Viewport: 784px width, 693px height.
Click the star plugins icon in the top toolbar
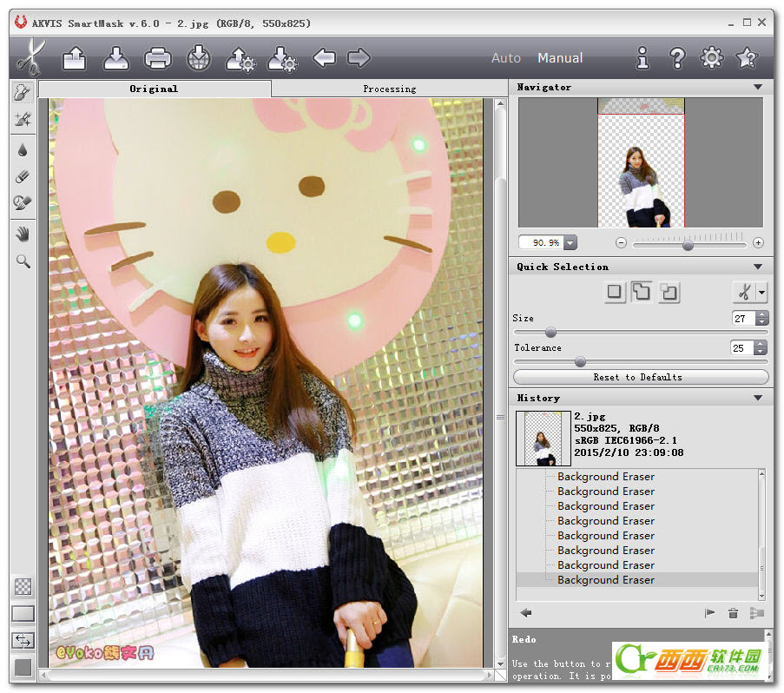[x=747, y=58]
